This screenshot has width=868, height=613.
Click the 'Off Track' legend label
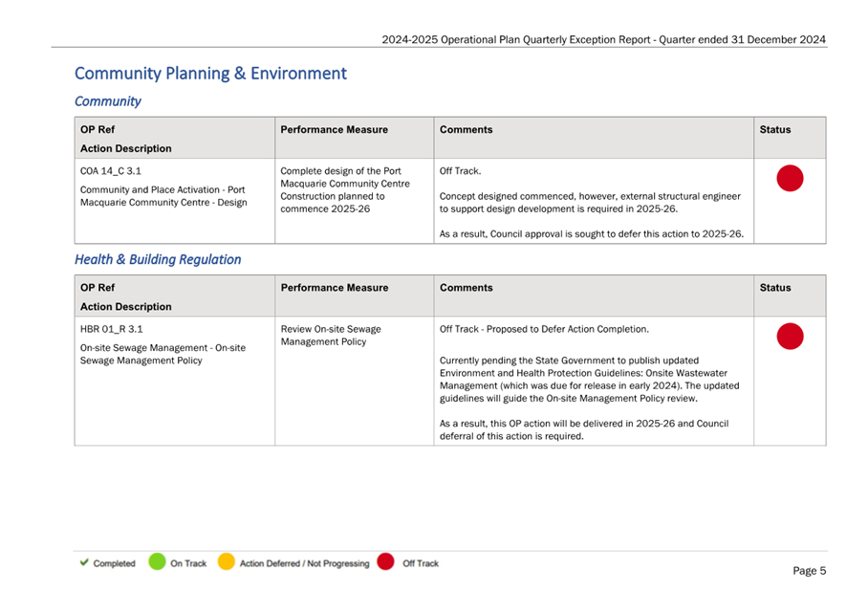point(421,563)
